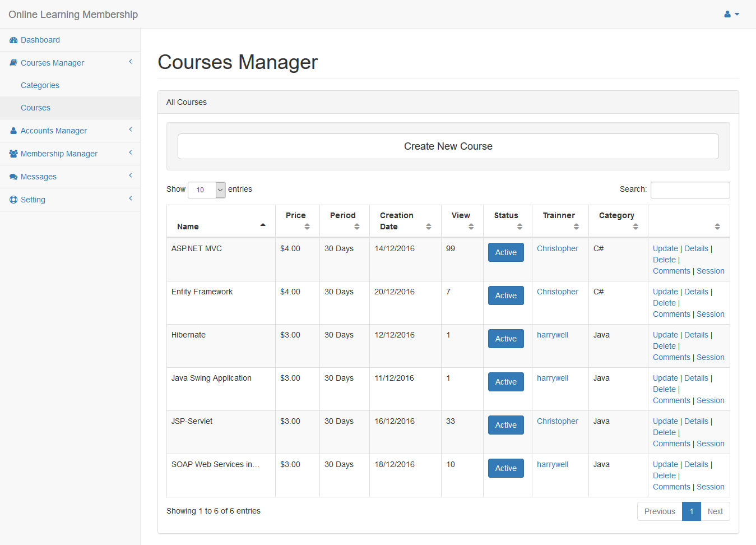The height and width of the screenshot is (545, 756).
Task: Open Christopher trainer link for Entity Framework
Action: pos(557,292)
